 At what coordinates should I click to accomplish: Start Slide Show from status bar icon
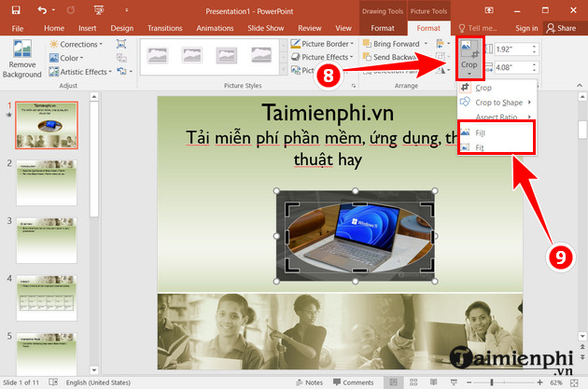[454, 382]
